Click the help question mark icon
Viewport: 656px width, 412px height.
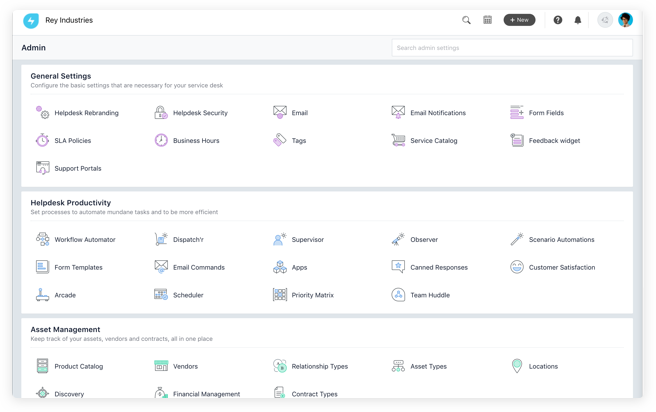tap(558, 20)
